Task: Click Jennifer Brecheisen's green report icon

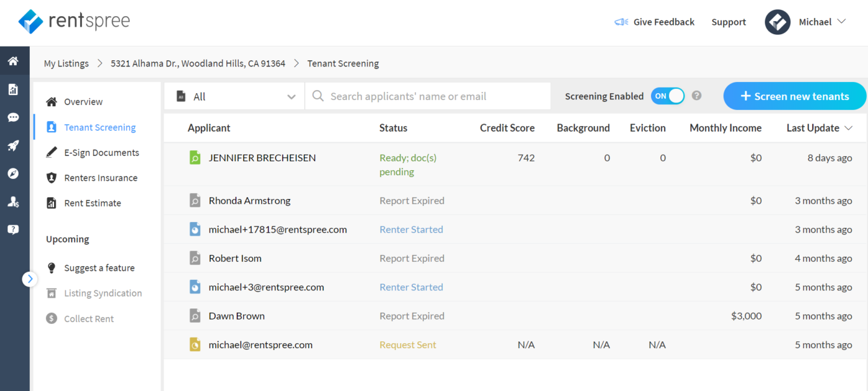Action: 195,158
